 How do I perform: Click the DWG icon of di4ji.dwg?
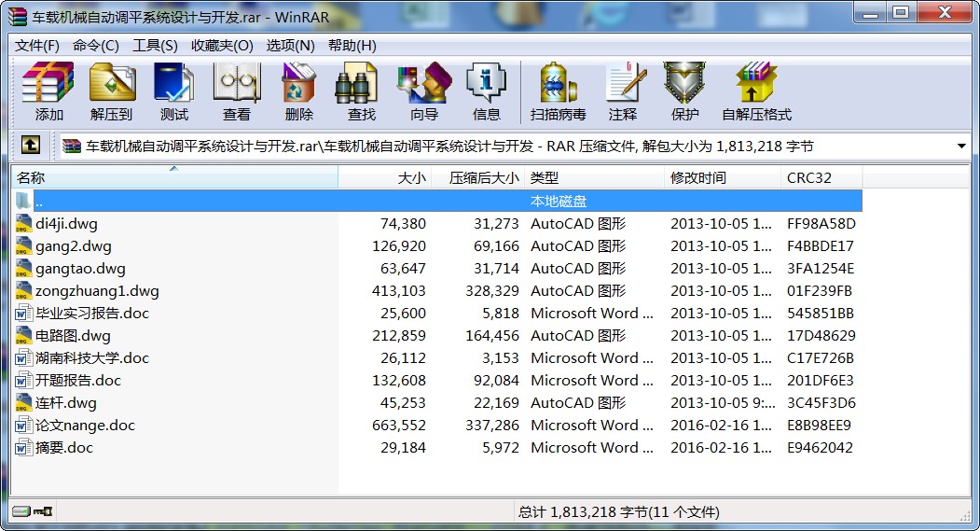coord(23,223)
